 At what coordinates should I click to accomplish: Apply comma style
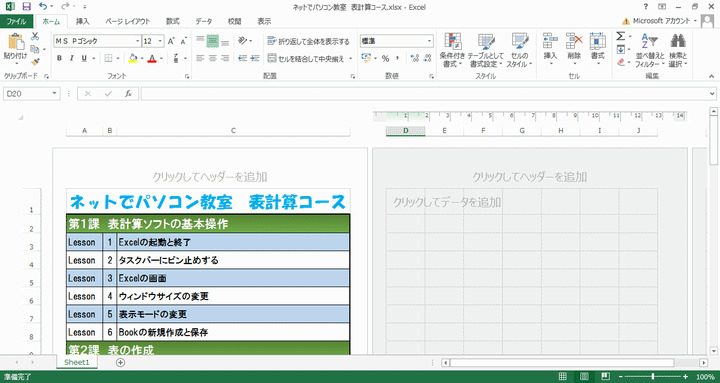[x=397, y=58]
